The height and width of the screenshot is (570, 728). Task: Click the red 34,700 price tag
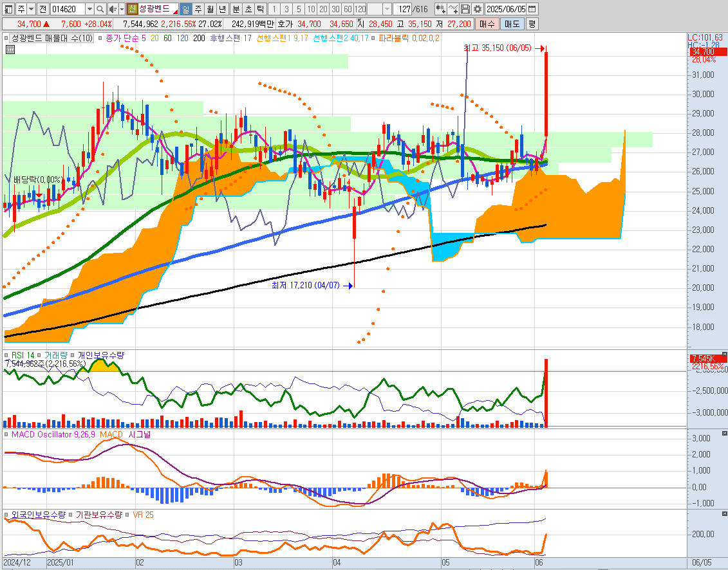point(707,51)
